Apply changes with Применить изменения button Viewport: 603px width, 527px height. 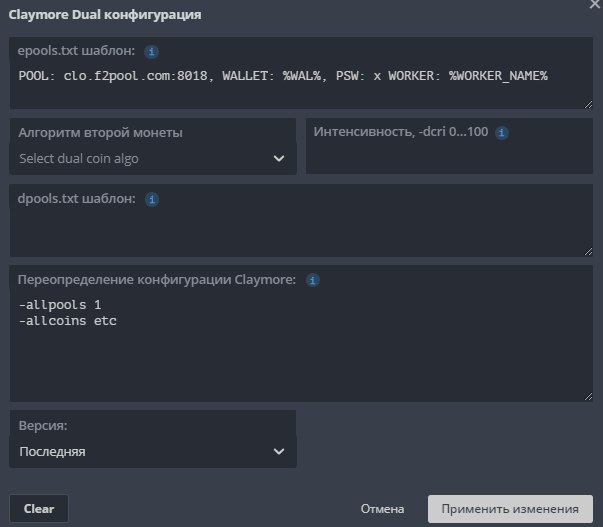[x=510, y=509]
